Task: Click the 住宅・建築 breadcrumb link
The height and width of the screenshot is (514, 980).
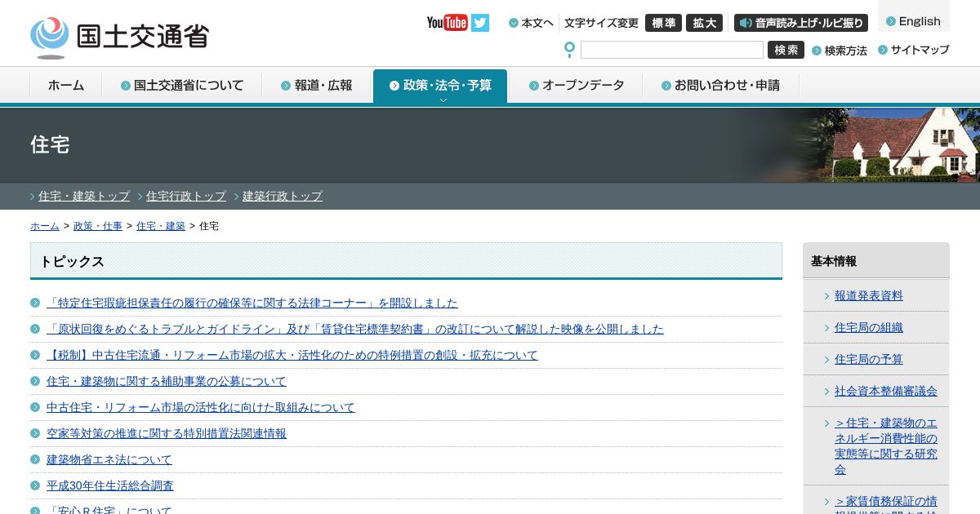Action: click(x=161, y=226)
